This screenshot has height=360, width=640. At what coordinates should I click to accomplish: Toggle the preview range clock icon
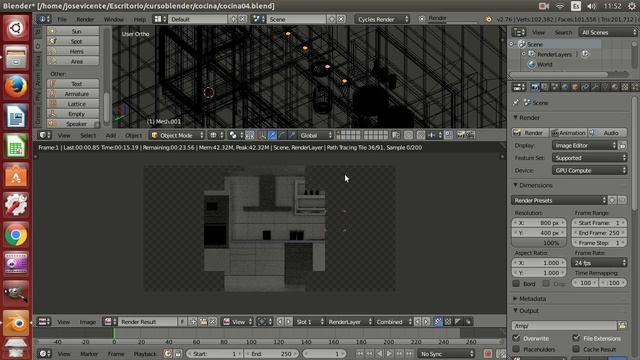168,354
